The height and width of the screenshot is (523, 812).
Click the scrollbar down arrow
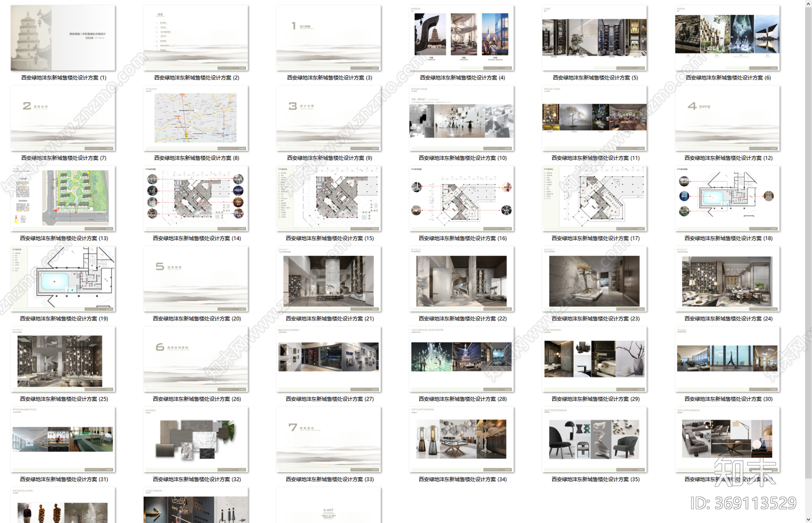coord(808,519)
